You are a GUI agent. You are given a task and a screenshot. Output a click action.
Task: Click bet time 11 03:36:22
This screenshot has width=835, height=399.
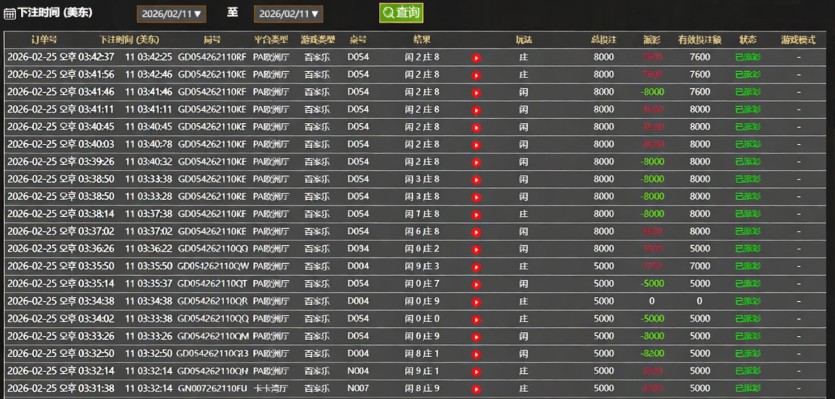(149, 249)
